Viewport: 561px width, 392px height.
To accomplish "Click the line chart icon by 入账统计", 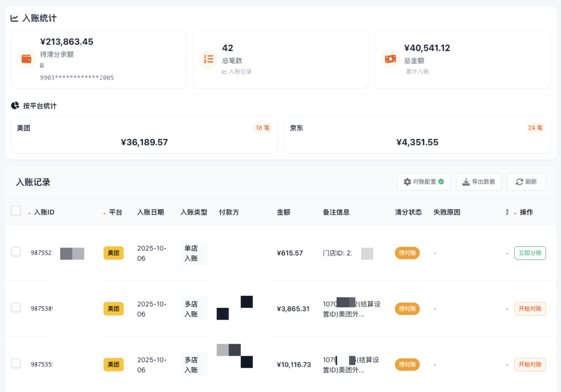I will 14,18.
